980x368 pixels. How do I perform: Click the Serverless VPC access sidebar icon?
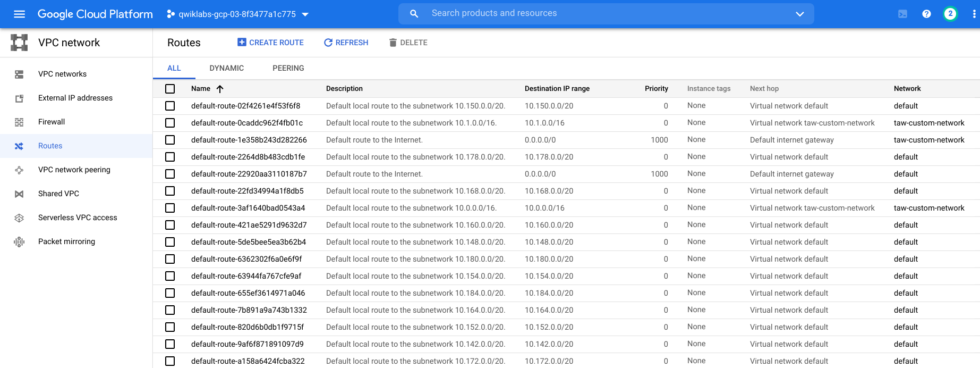click(x=19, y=218)
